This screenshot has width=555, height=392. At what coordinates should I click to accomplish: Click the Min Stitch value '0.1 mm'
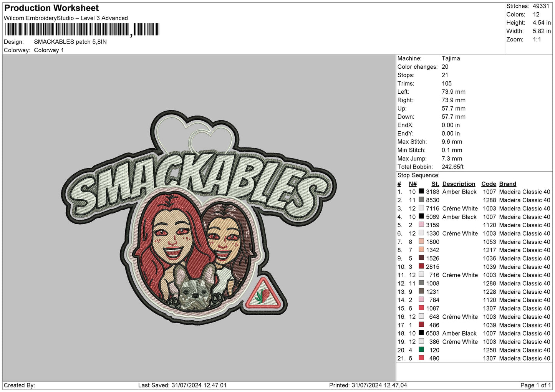pos(452,150)
